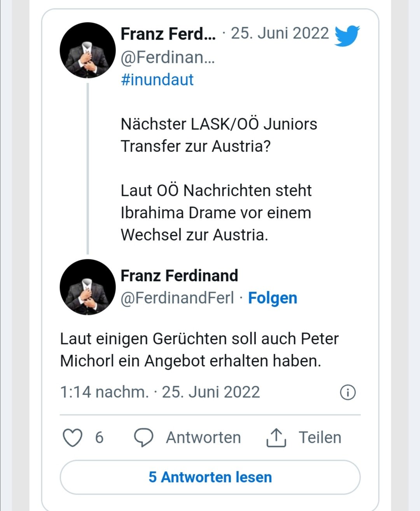Open top Franz Ferd... profile avatar
This screenshot has height=511, width=420.
[87, 51]
